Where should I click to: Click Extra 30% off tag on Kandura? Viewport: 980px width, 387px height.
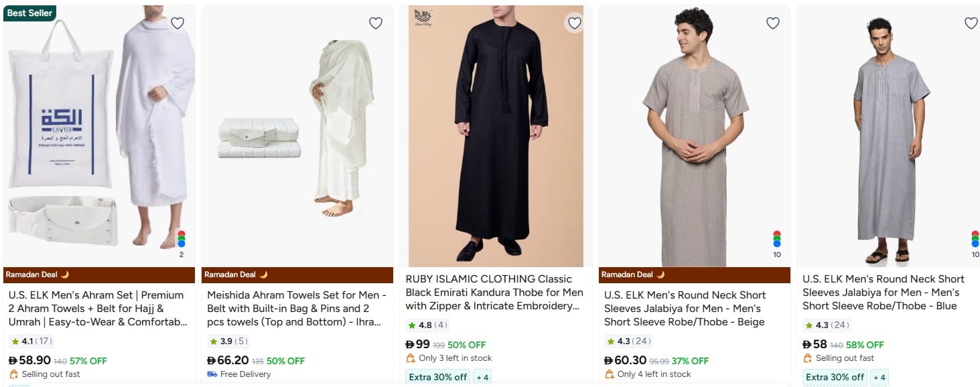(437, 377)
